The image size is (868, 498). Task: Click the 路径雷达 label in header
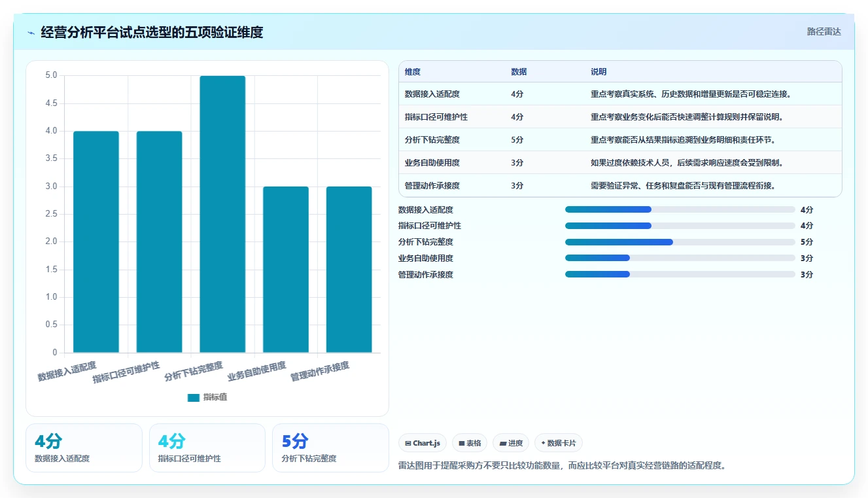824,31
